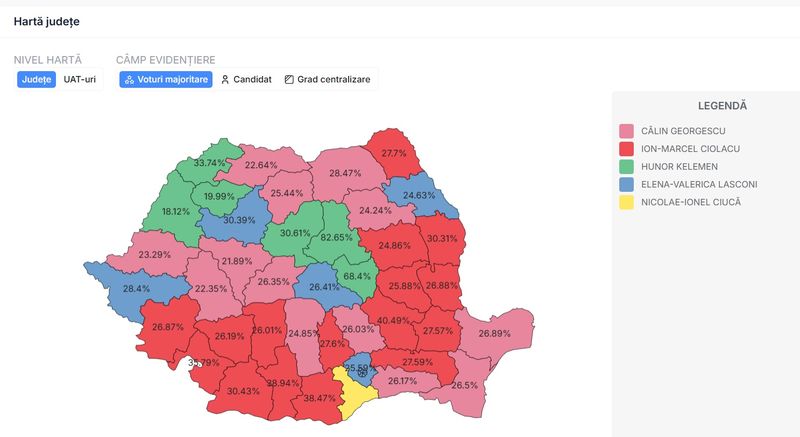Select the blue county showing 24.63%
The image size is (800, 437).
click(x=419, y=196)
